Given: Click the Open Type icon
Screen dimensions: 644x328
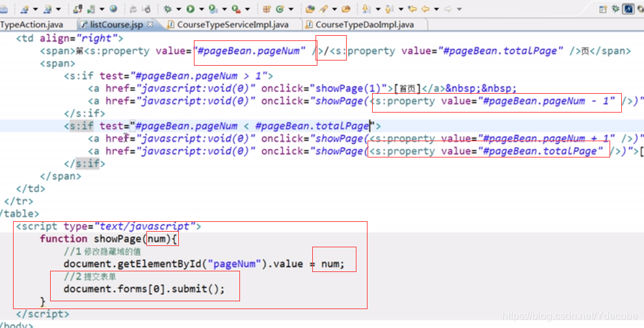Looking at the screenshot, I should point(310,8).
